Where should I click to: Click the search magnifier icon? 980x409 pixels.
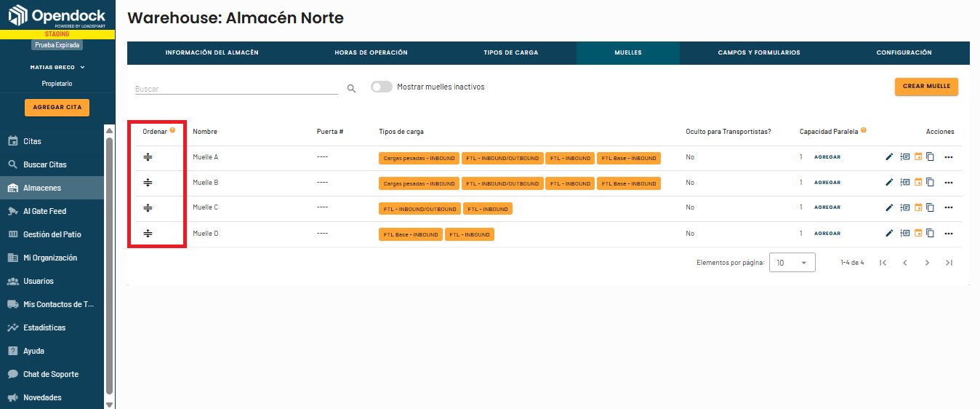click(351, 89)
